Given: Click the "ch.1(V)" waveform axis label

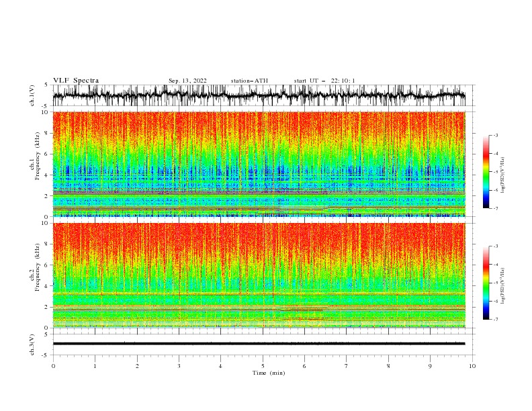Looking at the screenshot, I should pyautogui.click(x=32, y=95).
